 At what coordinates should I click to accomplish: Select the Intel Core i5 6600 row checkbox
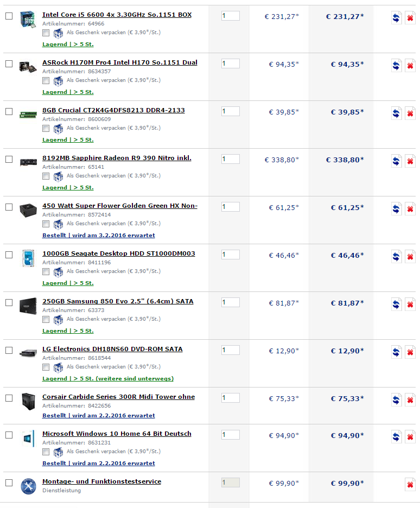pos(9,16)
